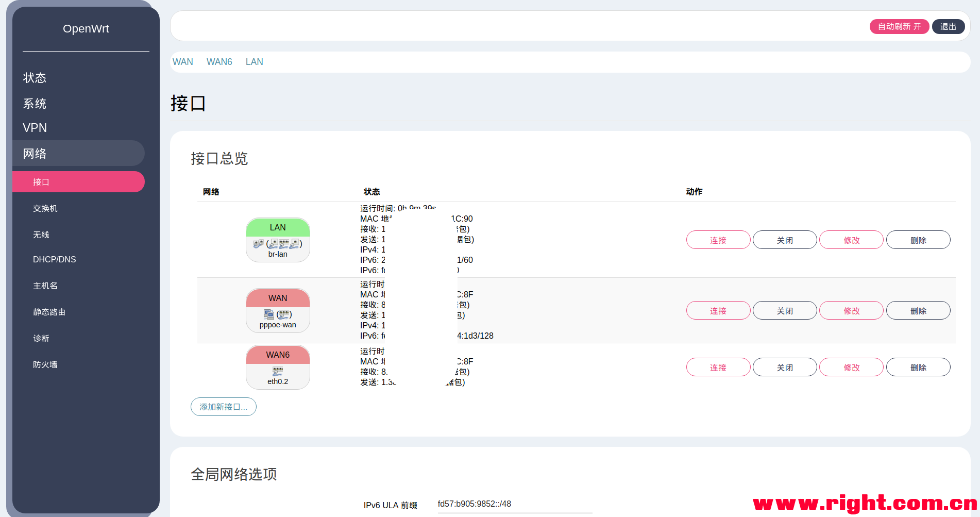This screenshot has height=517, width=980.
Task: Switch to the WAN6 tab
Action: click(x=219, y=62)
